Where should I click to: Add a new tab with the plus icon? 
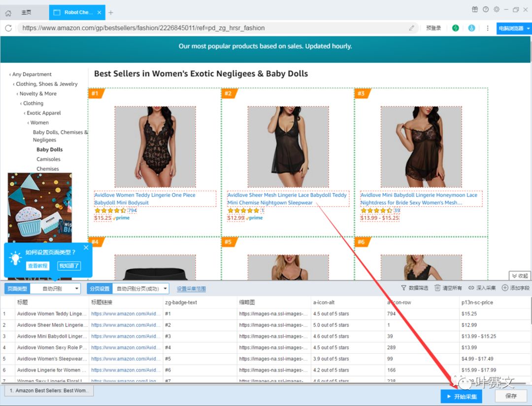[x=111, y=12]
